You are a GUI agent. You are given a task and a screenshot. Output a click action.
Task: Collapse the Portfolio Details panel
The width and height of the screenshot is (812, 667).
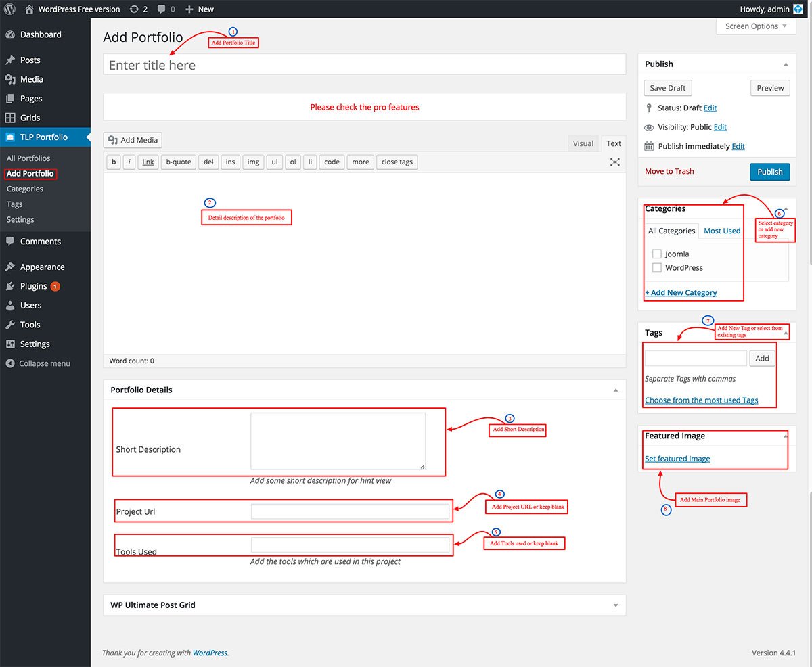tap(616, 390)
